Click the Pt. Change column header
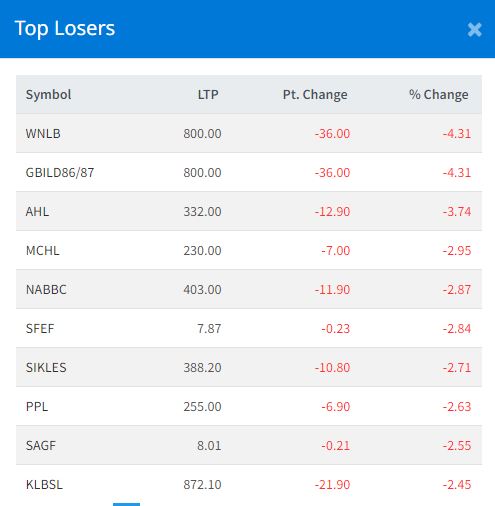495x506 pixels. 315,95
